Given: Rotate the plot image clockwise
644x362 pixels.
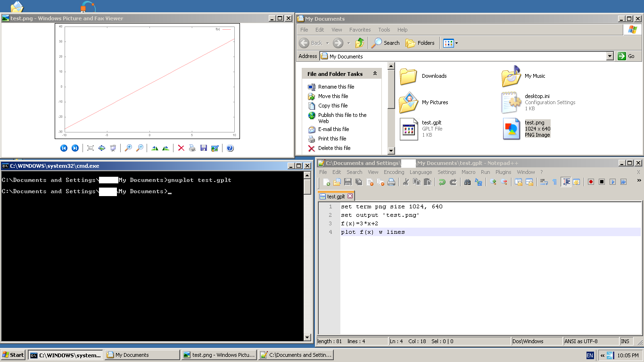Looking at the screenshot, I should tap(154, 148).
